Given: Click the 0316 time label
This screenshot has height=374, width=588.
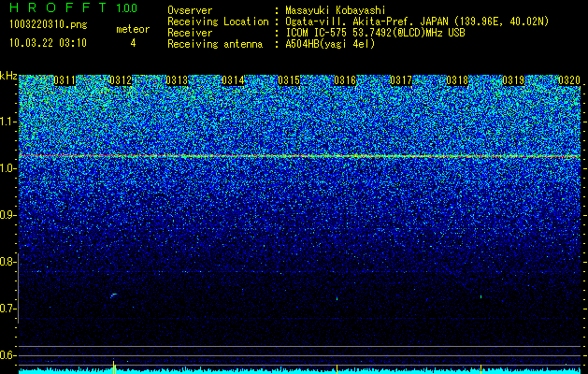Looking at the screenshot, I should 345,80.
